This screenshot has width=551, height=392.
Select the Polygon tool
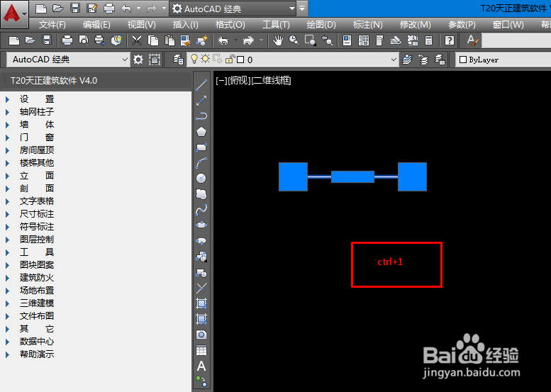pos(201,132)
